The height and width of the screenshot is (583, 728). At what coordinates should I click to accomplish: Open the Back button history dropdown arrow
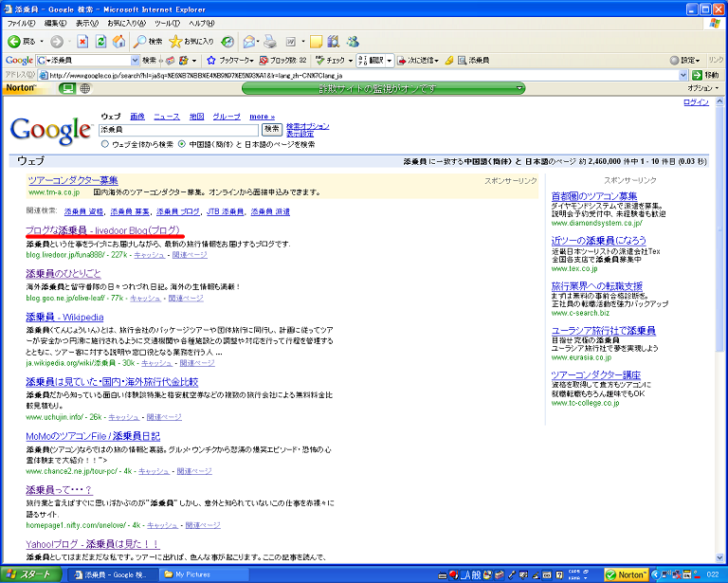(x=42, y=42)
